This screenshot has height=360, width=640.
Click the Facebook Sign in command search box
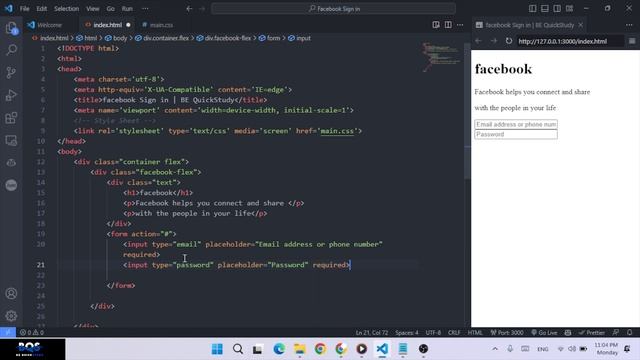(x=333, y=9)
